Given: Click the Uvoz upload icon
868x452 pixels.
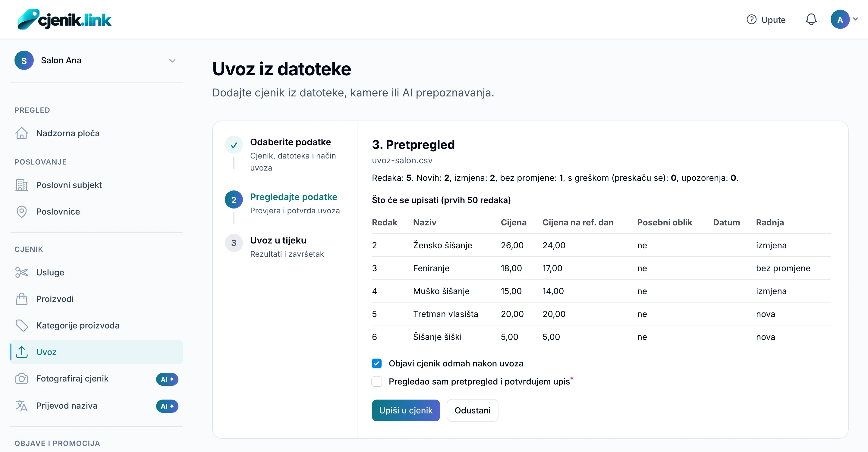Looking at the screenshot, I should pos(22,352).
